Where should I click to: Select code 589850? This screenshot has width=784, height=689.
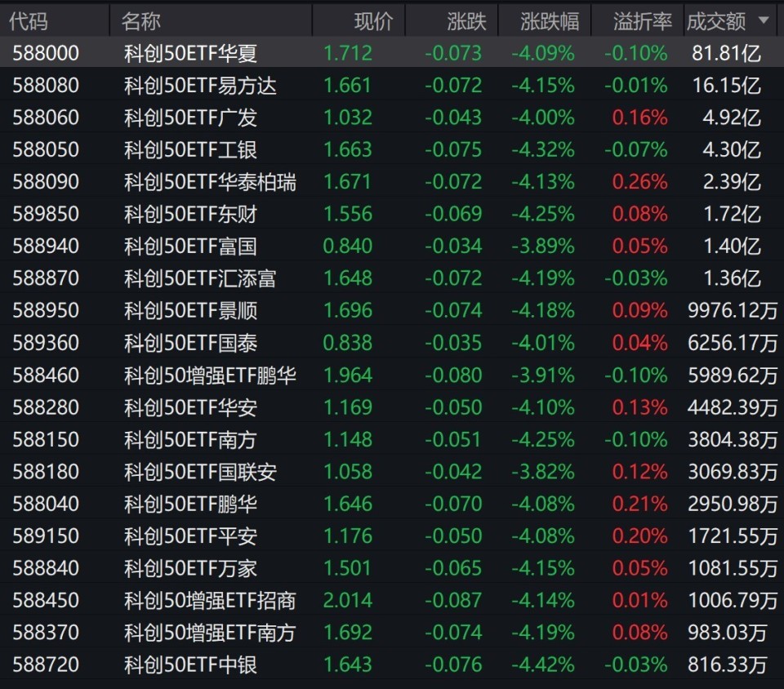pyautogui.click(x=46, y=214)
